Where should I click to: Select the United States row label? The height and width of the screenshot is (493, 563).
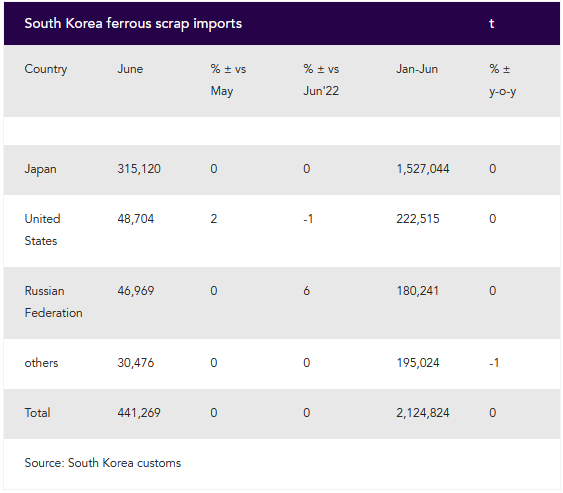(42, 230)
